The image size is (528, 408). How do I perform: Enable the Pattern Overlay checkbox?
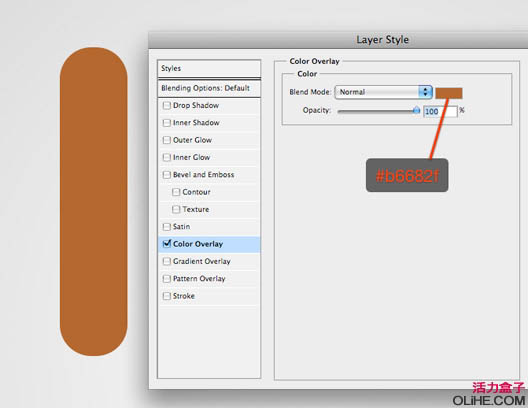click(x=167, y=279)
